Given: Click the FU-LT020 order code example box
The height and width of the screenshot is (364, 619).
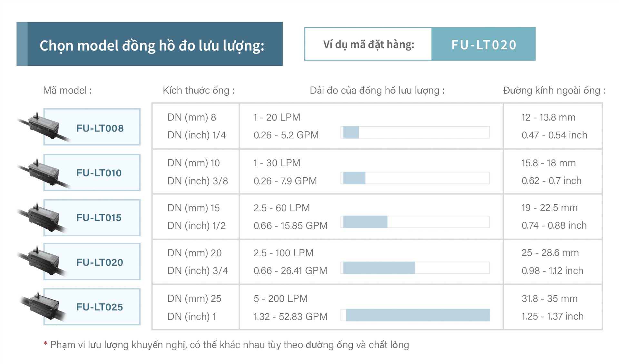Looking at the screenshot, I should [484, 44].
